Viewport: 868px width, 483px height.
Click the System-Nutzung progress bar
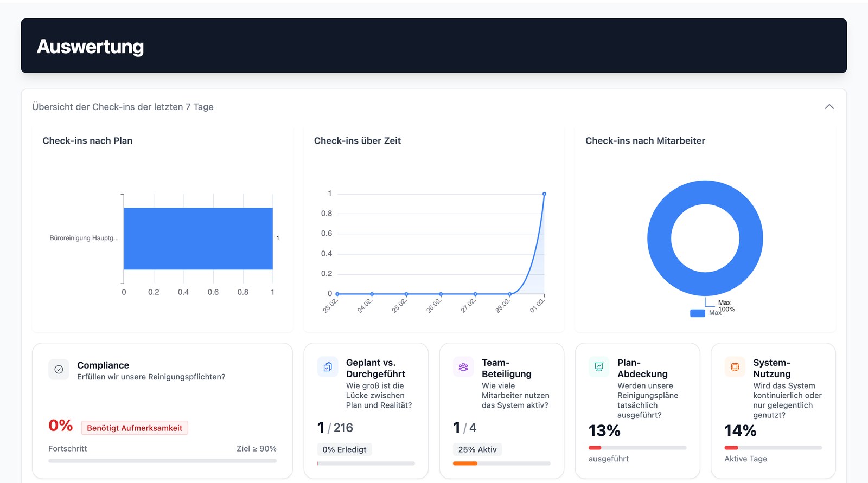(x=773, y=448)
